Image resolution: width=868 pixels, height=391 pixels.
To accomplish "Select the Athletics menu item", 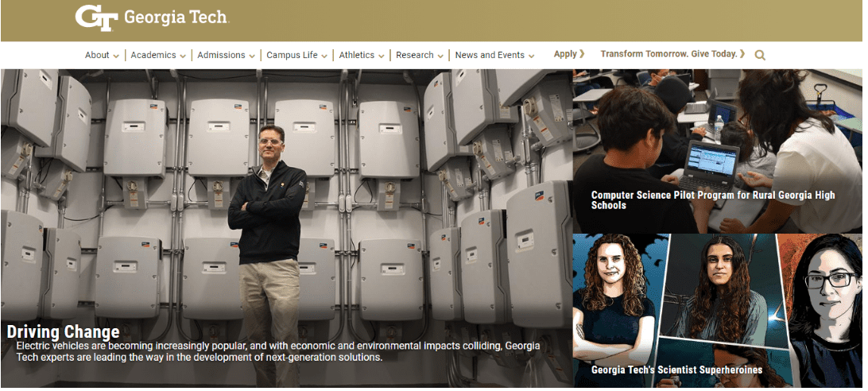I will pos(356,55).
